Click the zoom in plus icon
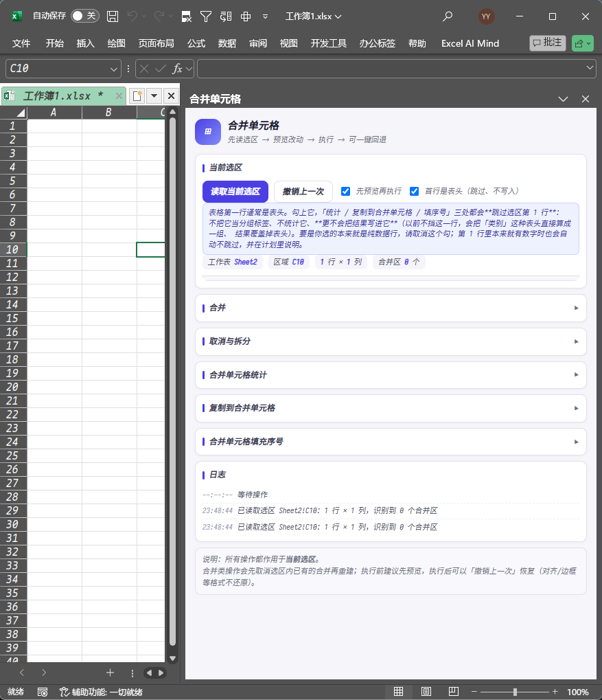The width and height of the screenshot is (602, 700). [555, 692]
